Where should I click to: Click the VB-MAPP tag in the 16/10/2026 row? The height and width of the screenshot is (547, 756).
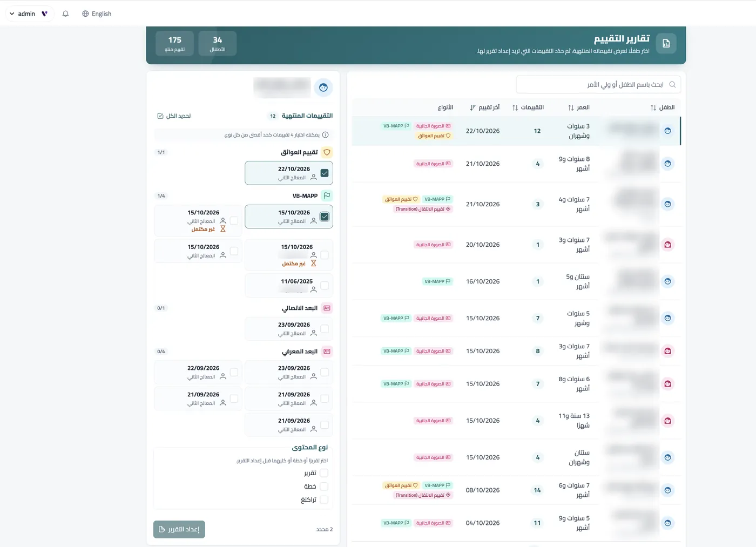437,282
